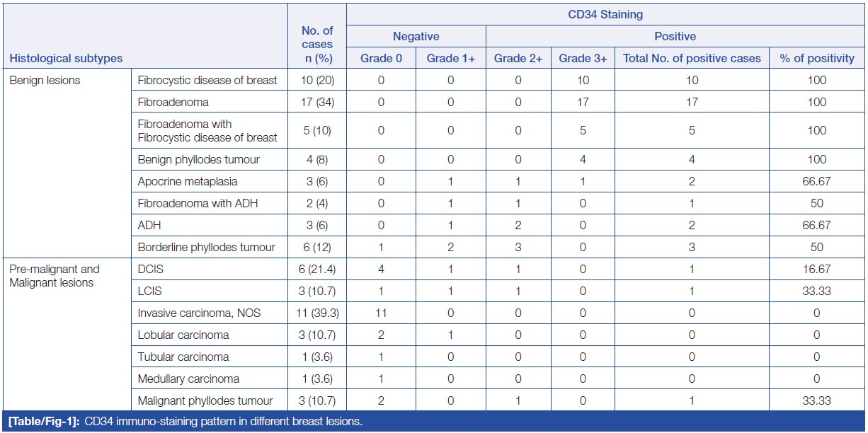The image size is (868, 433).
Task: Select the "Invasive carcinoma, NOS" row label
Action: pos(199,313)
